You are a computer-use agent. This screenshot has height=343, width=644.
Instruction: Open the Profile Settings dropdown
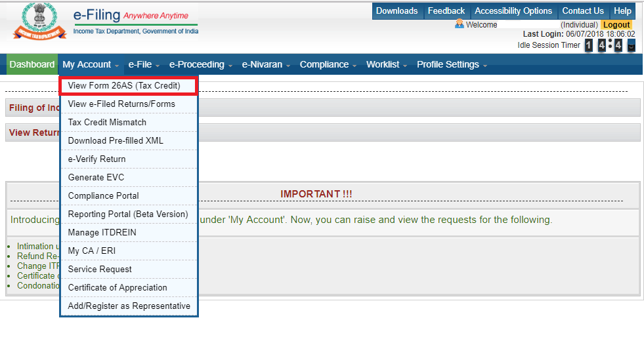click(452, 64)
